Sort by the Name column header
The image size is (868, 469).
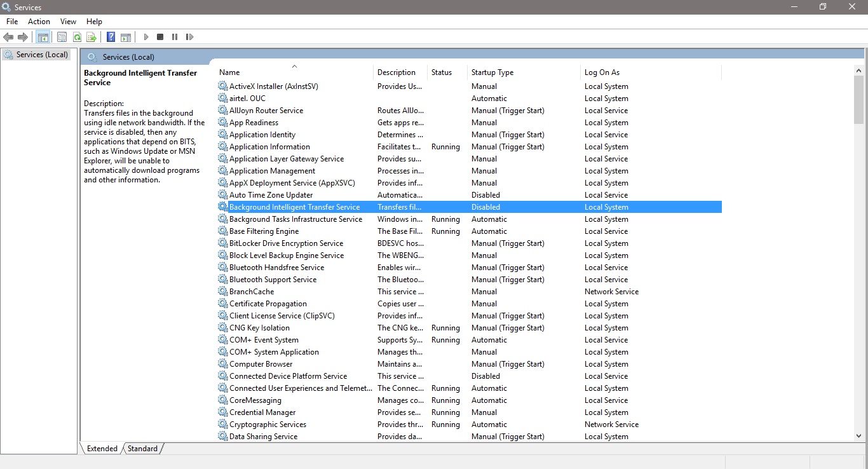295,72
